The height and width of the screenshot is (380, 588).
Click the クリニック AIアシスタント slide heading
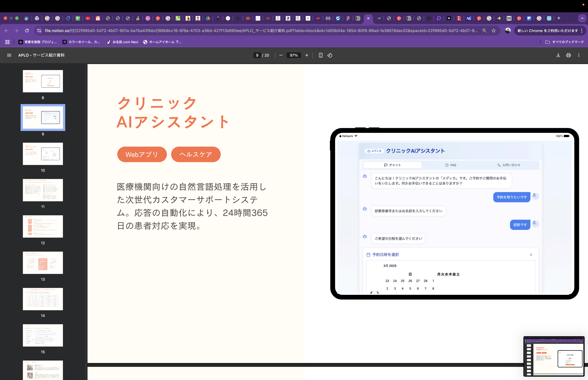pos(173,113)
